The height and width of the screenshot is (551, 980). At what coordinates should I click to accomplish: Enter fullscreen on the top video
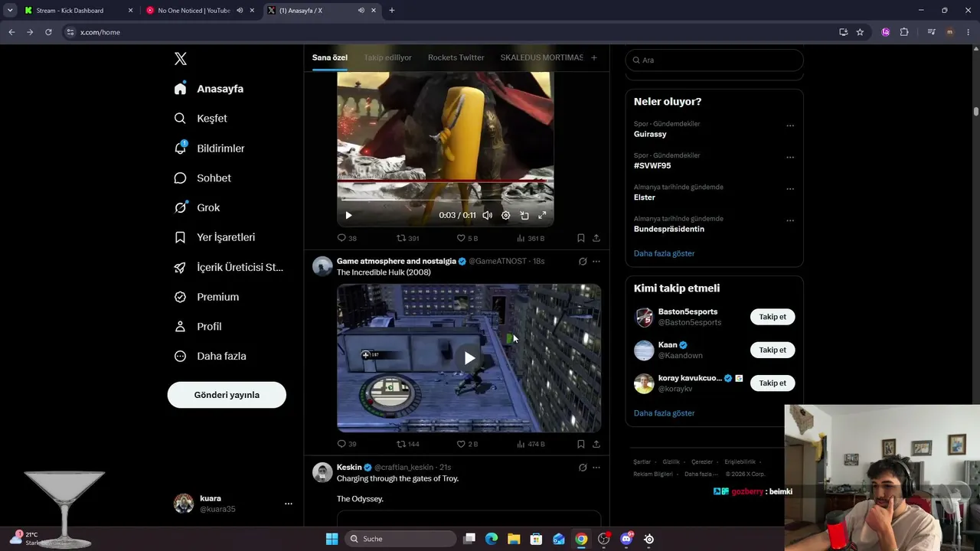click(x=542, y=215)
